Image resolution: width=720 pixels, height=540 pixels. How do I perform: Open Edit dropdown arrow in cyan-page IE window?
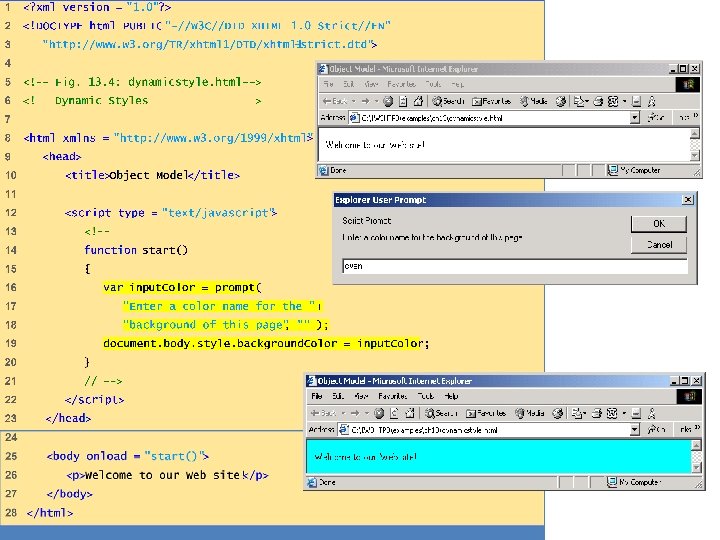[x=624, y=413]
